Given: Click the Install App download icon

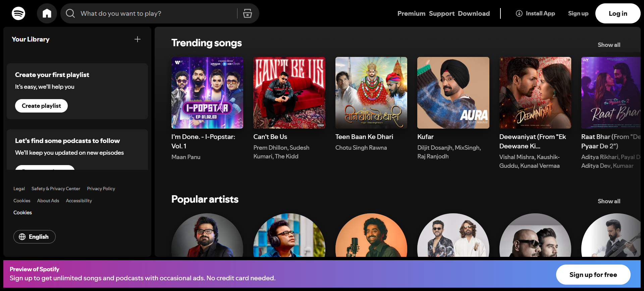Looking at the screenshot, I should coord(519,13).
